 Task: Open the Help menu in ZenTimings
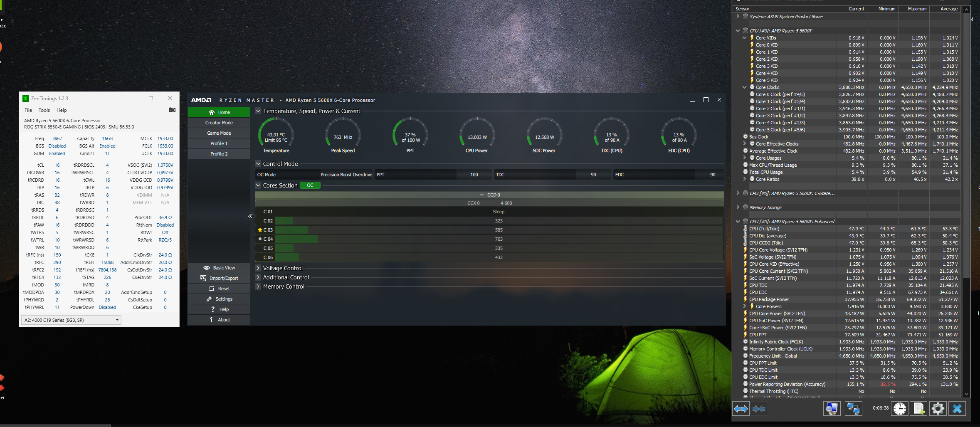coord(62,110)
